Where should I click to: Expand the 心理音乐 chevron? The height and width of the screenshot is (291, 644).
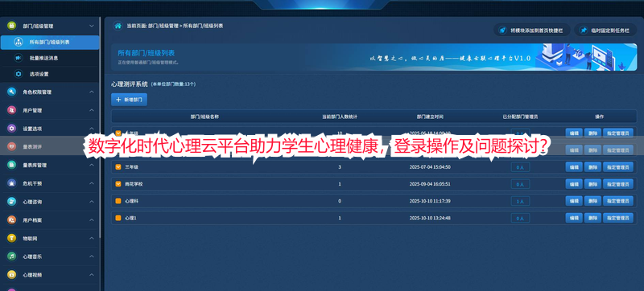click(92, 256)
